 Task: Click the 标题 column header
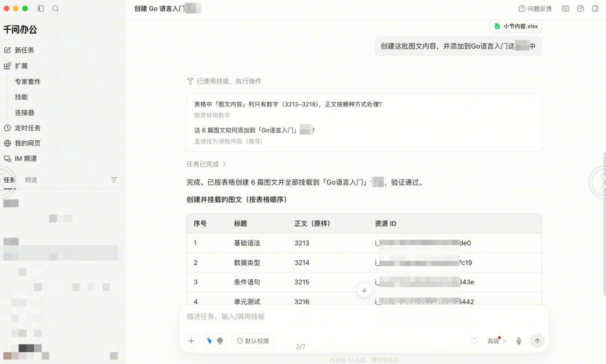coord(240,224)
